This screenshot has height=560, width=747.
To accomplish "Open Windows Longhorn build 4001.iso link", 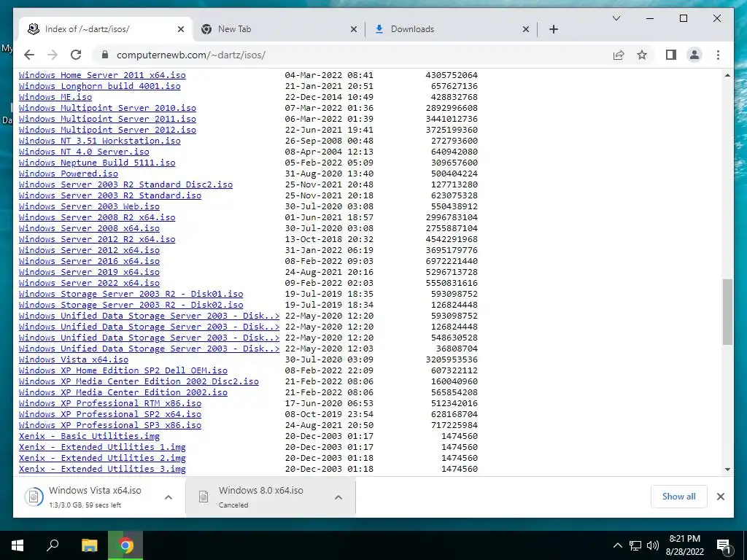I will (x=99, y=86).
